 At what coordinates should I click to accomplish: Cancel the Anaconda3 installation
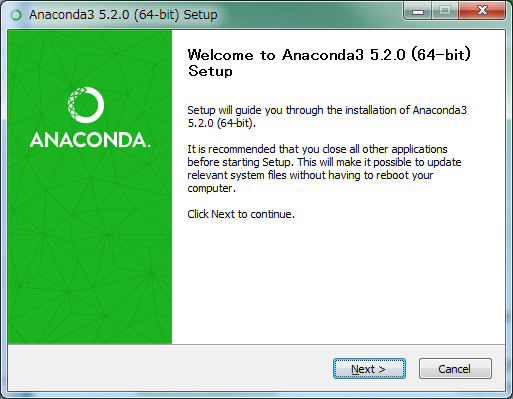[x=455, y=369]
